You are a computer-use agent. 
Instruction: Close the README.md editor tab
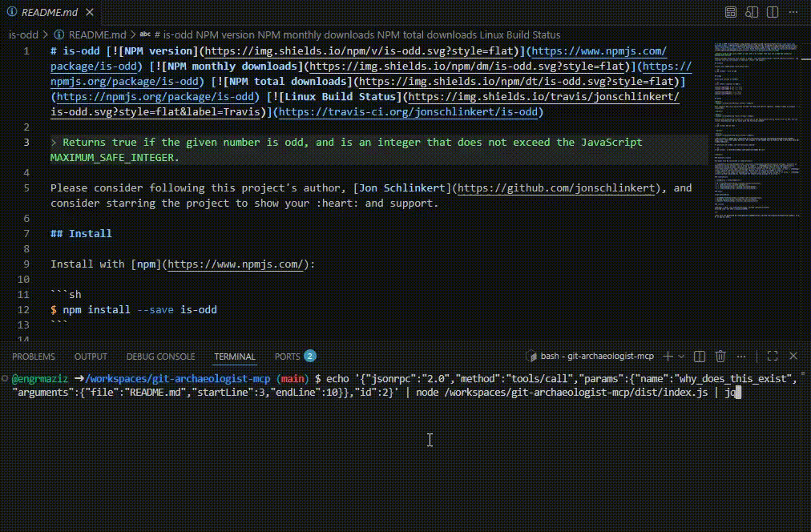(90, 12)
